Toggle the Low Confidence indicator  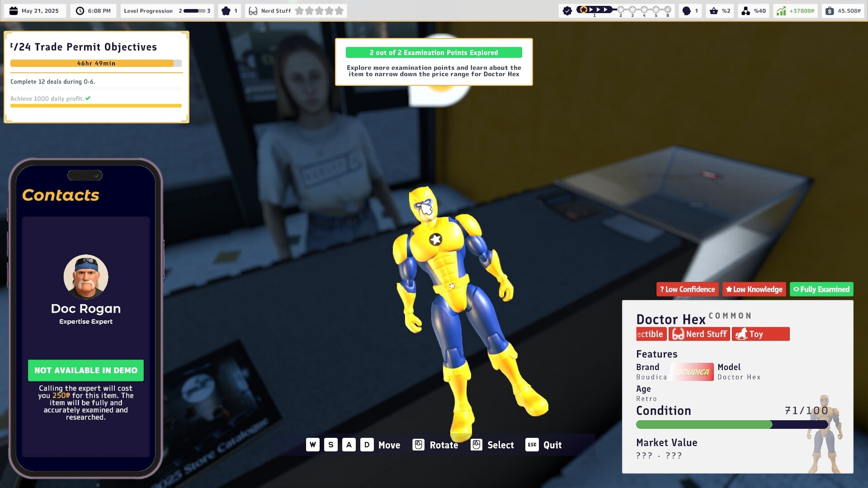coord(687,289)
